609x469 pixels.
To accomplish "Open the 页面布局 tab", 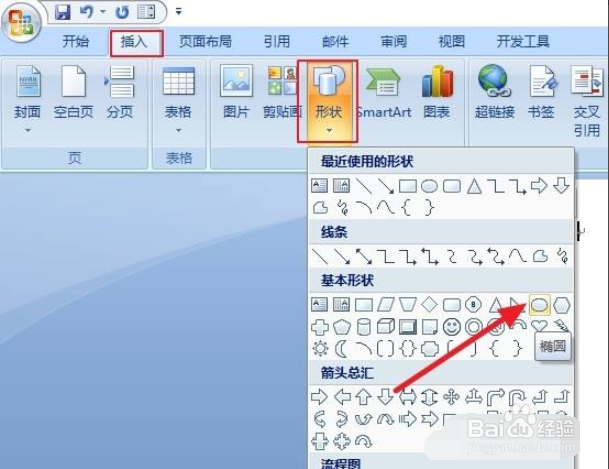I will pyautogui.click(x=205, y=41).
